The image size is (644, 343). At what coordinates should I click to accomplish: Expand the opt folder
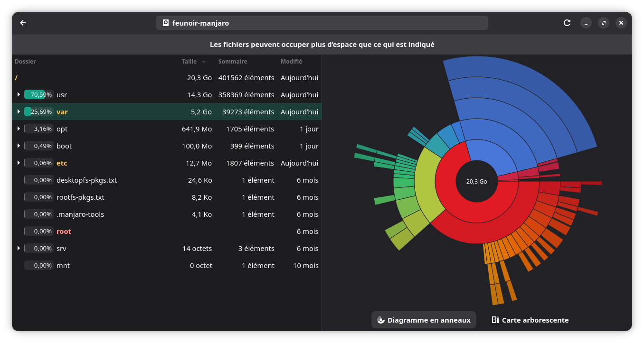(19, 129)
